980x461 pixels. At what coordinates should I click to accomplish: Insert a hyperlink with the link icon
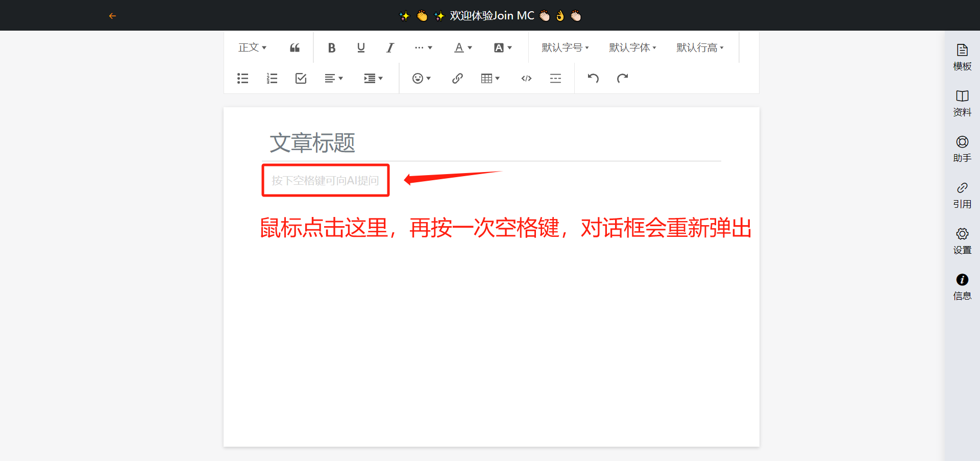pos(457,78)
